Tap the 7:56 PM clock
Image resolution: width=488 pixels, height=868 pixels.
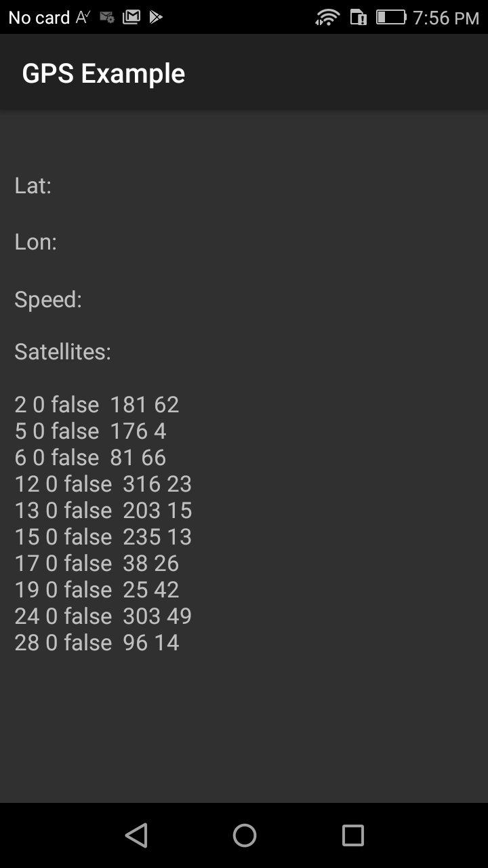click(x=446, y=18)
